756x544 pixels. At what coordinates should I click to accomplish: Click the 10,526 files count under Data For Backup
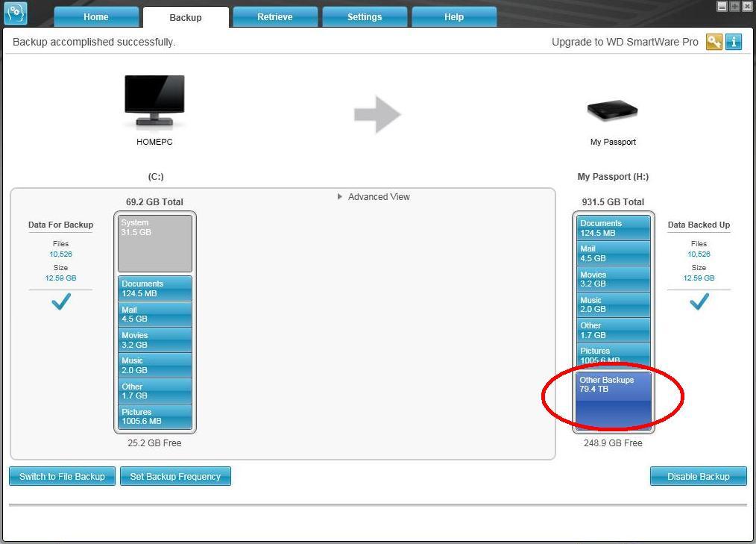click(x=60, y=254)
